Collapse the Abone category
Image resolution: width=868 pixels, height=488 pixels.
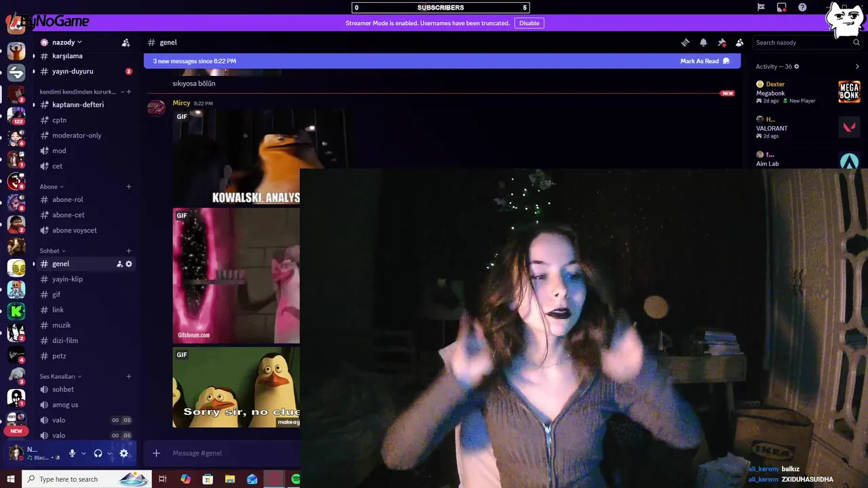pyautogui.click(x=52, y=186)
